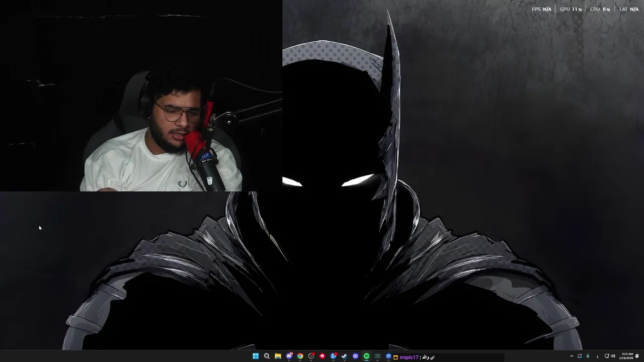644x362 pixels.
Task: Open the red app icon after OBS
Action: pos(323,356)
